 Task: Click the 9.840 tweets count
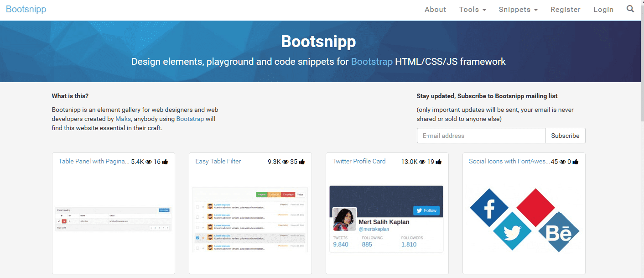[341, 244]
